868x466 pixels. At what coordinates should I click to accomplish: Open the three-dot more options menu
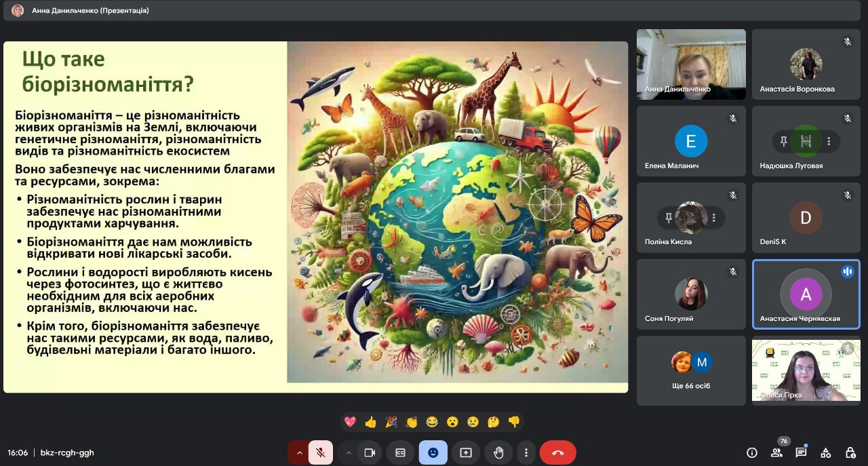(x=526, y=452)
